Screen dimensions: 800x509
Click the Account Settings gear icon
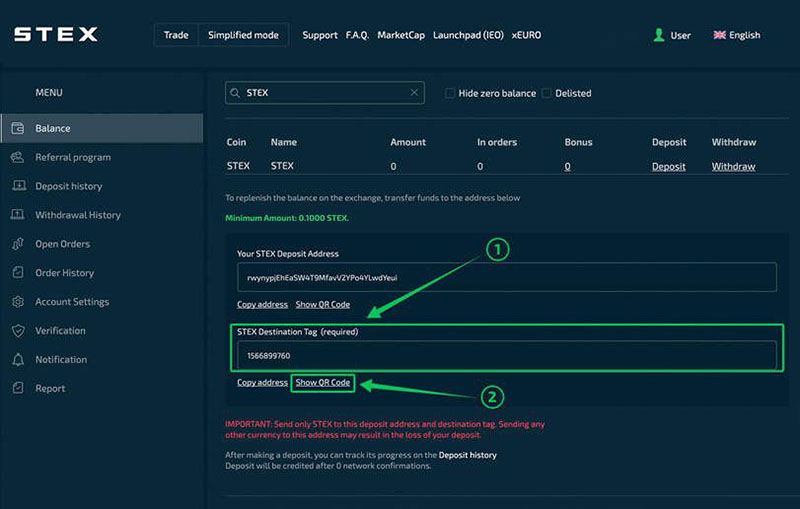[x=18, y=301]
